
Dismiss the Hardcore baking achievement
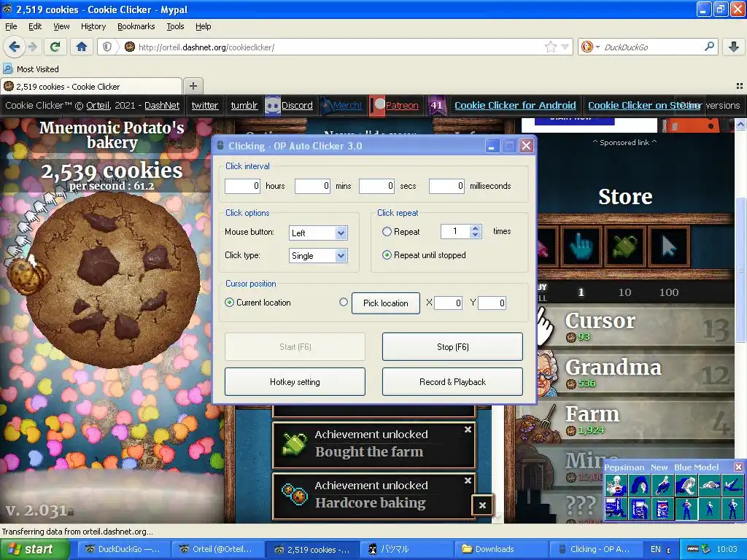click(468, 481)
